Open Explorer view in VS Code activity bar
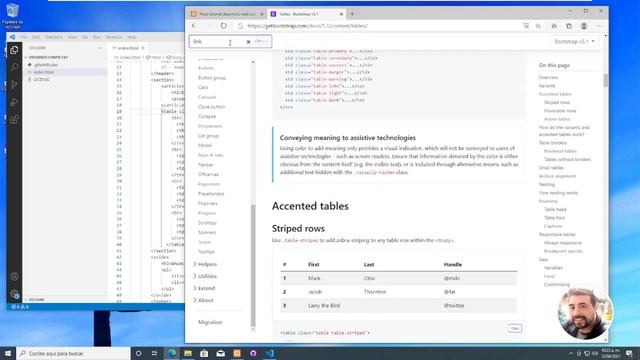The image size is (640, 360). pos(14,50)
